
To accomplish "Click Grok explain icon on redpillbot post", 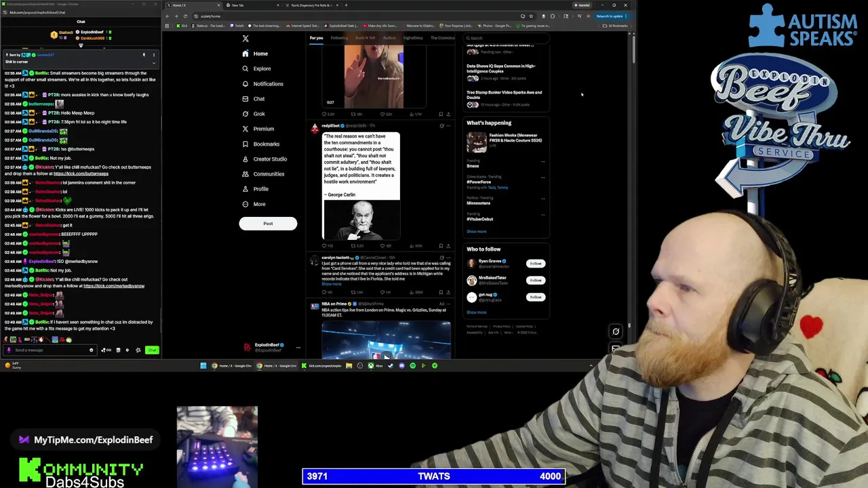I will point(441,126).
